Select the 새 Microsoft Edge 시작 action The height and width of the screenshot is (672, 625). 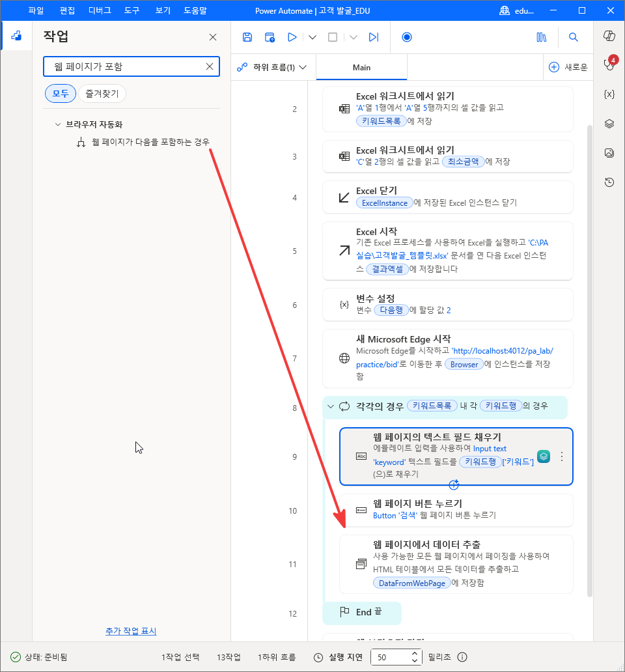pos(448,358)
